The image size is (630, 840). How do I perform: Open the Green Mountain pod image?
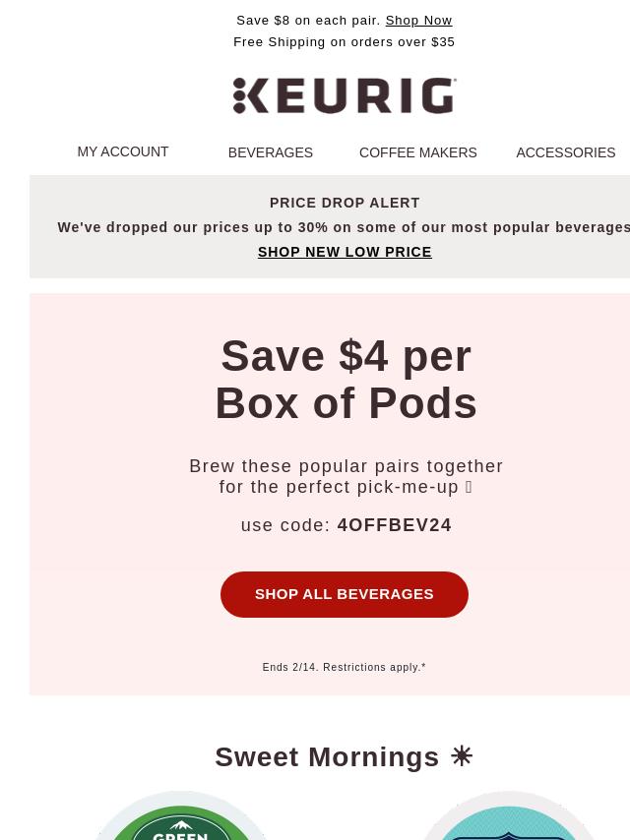tap(180, 815)
